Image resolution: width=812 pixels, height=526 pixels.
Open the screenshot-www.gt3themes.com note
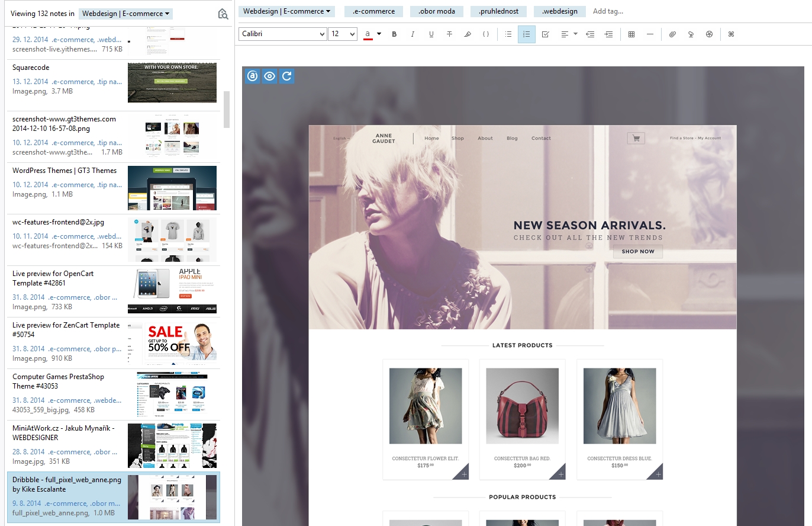pos(113,136)
